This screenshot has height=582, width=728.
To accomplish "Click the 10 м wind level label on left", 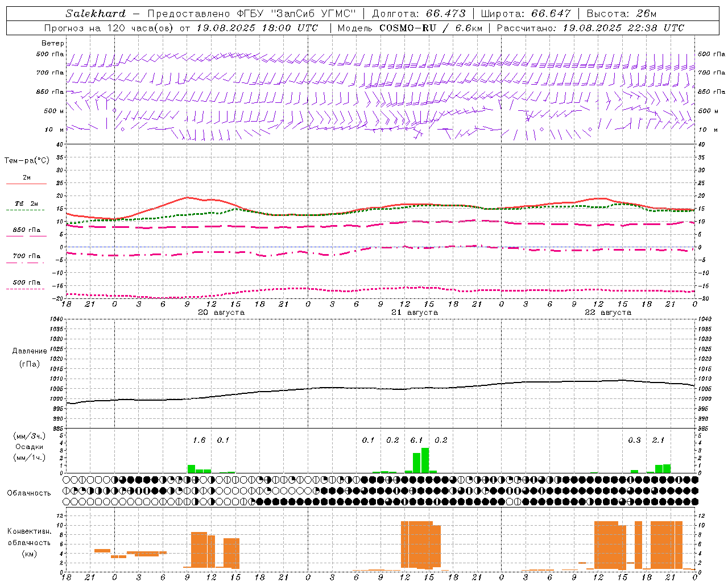I will pos(54,130).
